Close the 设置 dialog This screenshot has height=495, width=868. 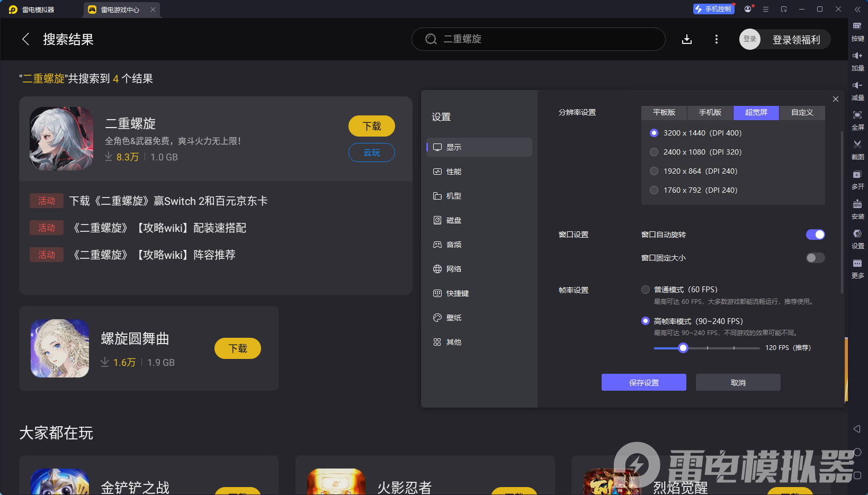click(x=836, y=99)
